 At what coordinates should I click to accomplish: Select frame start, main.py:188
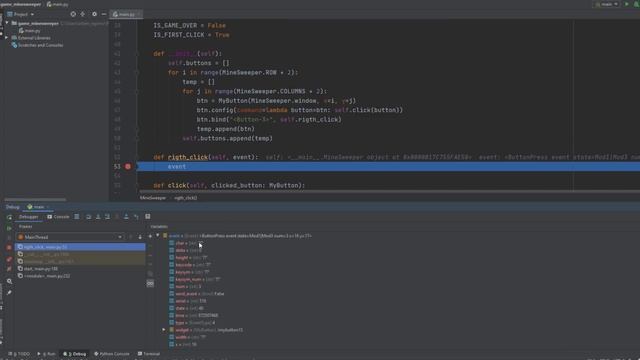[x=80, y=269]
